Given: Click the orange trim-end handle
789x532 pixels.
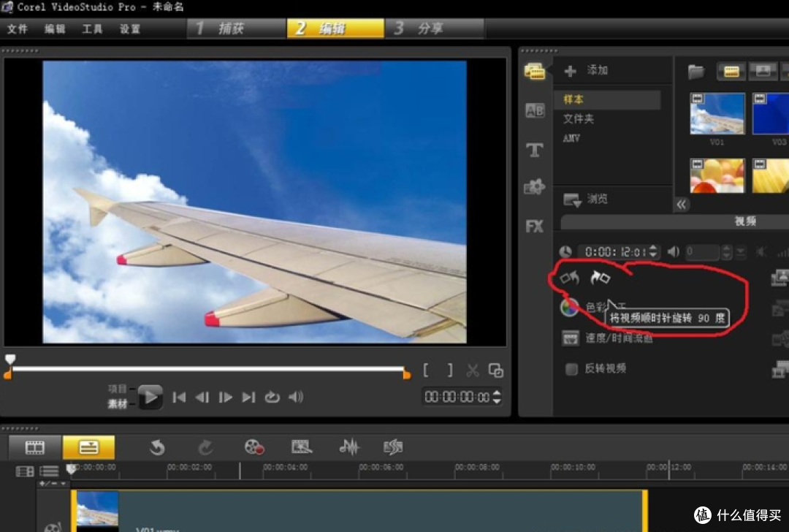Looking at the screenshot, I should click(407, 374).
